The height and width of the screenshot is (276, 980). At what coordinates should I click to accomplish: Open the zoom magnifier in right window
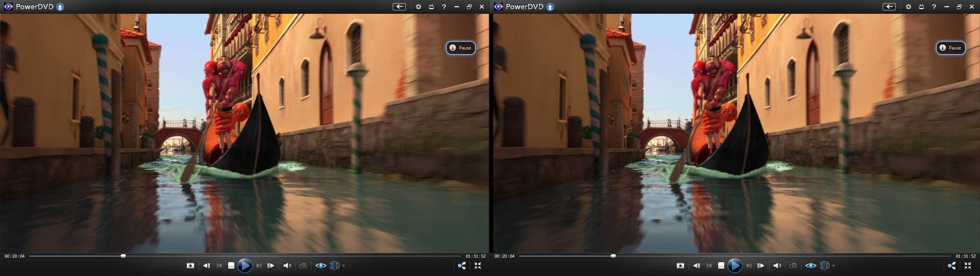point(793,266)
